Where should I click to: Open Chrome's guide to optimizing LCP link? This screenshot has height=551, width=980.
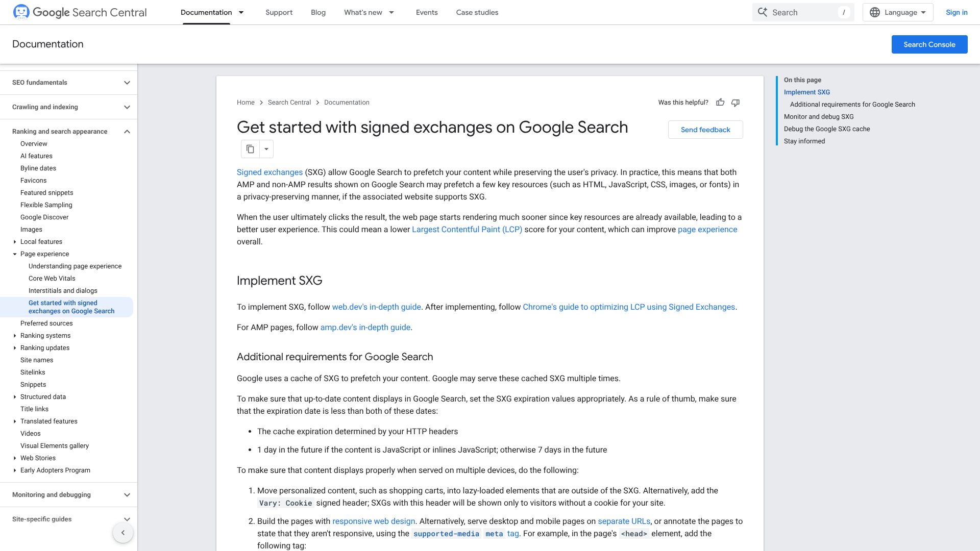click(x=629, y=307)
